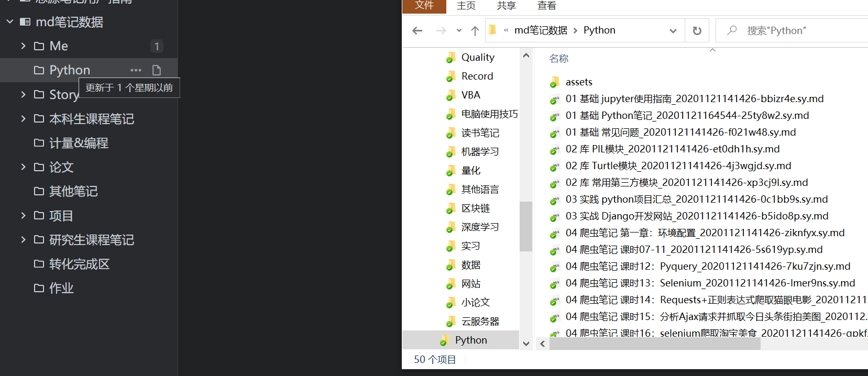This screenshot has height=376, width=868.
Task: Create new document in Python folder
Action: tap(156, 70)
